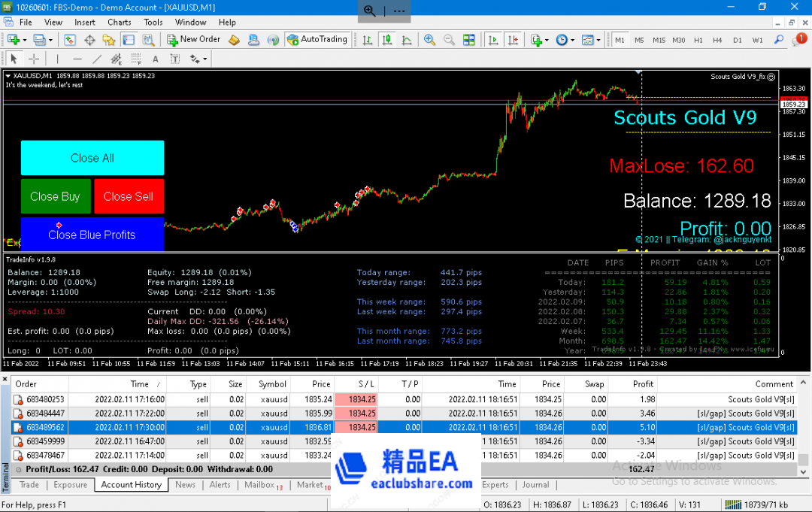The height and width of the screenshot is (512, 812).
Task: Open the search magnifier in toolbar
Action: 780,40
